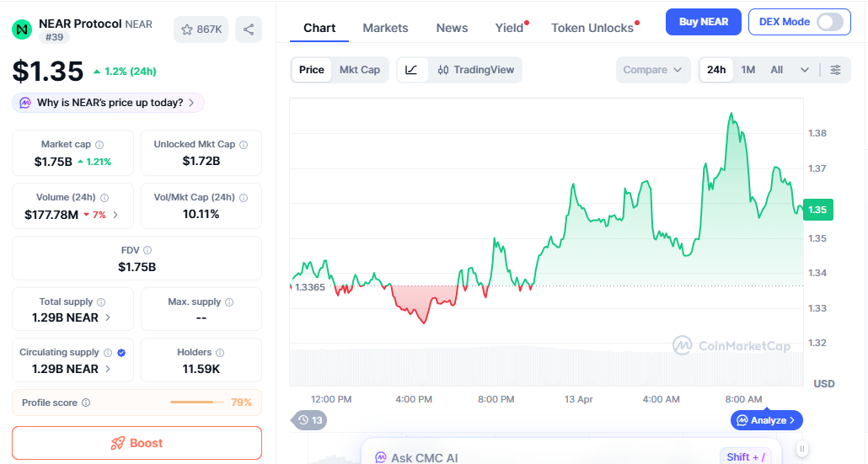Click the 1.3365 baseline price label
868x464 pixels.
click(x=309, y=287)
